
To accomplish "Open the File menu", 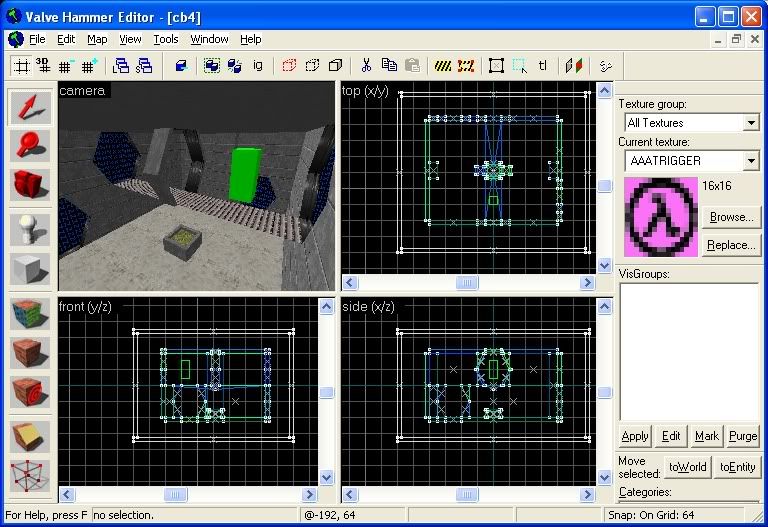I will [x=37, y=39].
